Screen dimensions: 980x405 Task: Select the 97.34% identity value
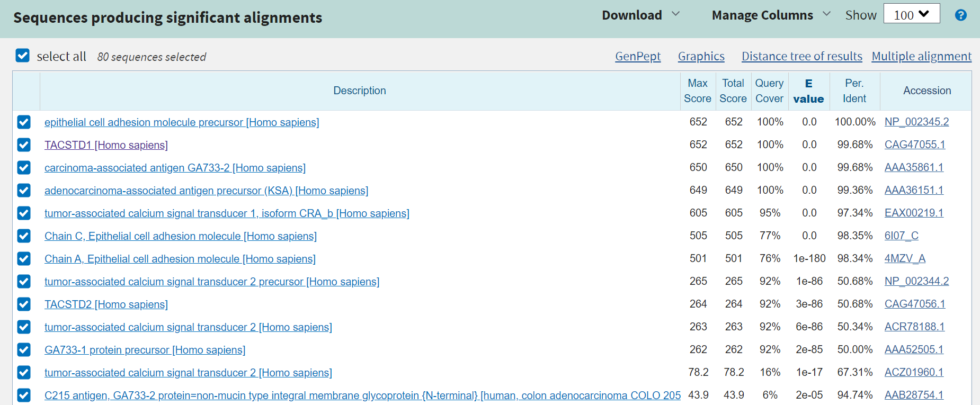point(855,213)
